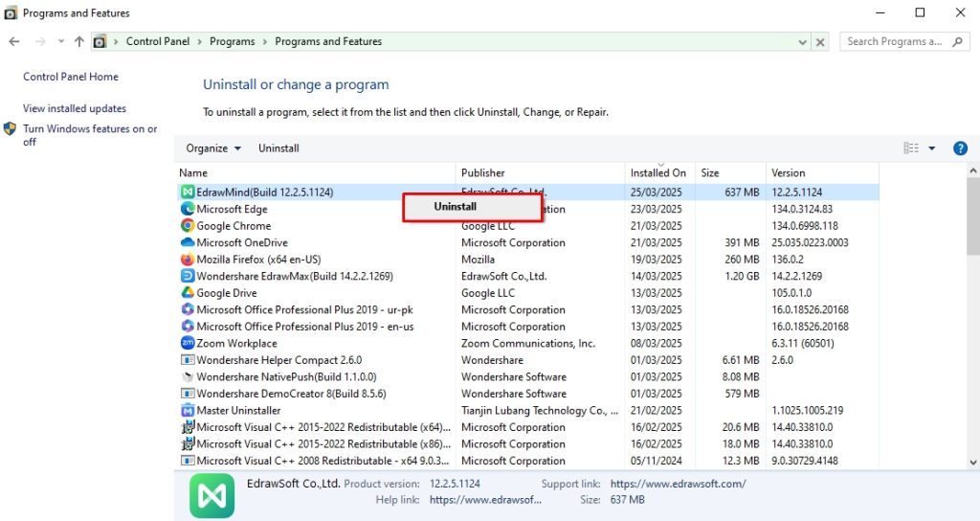The width and height of the screenshot is (980, 521).
Task: Click the Control Panel breadcrumb
Action: (x=158, y=41)
